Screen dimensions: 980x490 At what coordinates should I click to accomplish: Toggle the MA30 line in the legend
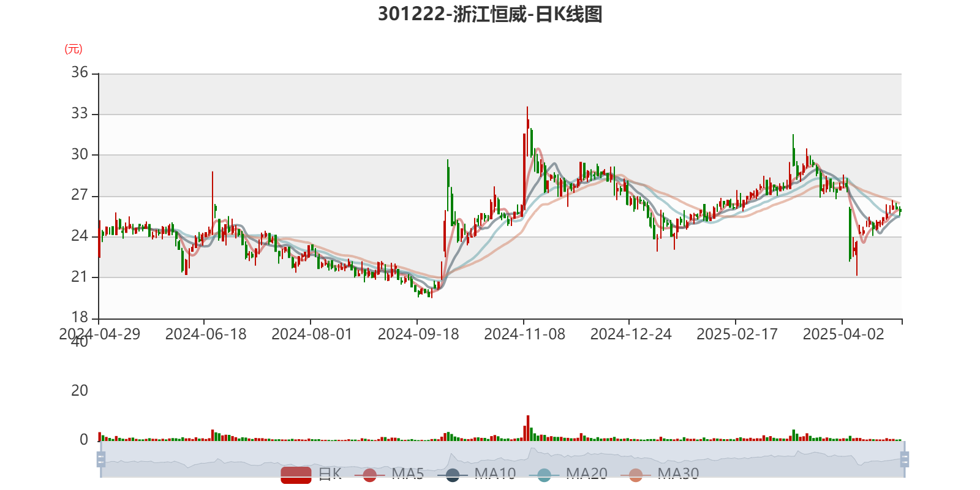point(660,474)
